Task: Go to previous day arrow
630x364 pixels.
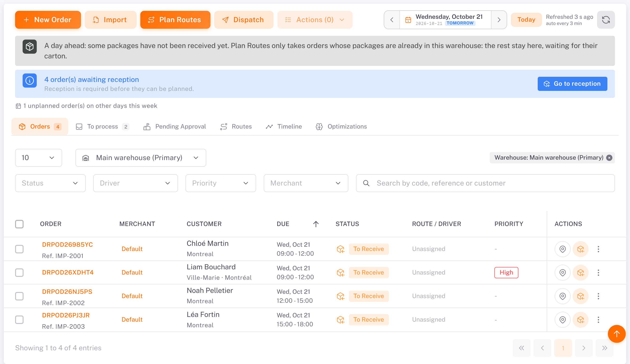Action: [x=392, y=20]
